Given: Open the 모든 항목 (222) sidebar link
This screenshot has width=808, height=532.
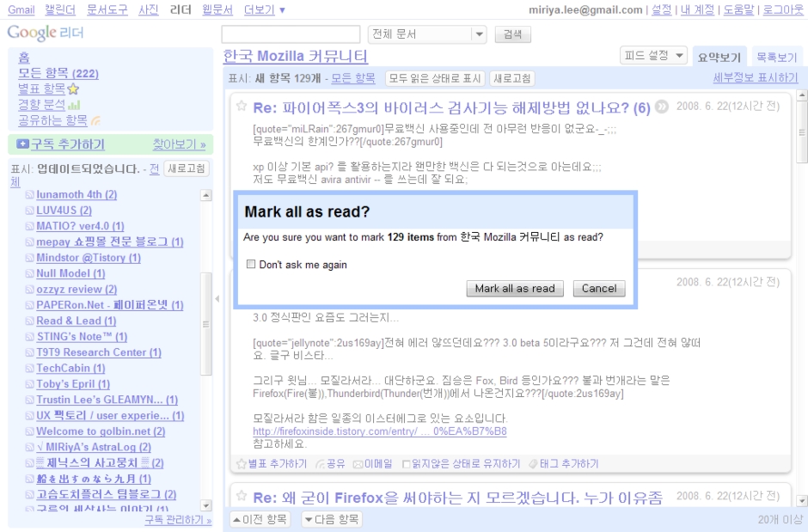Looking at the screenshot, I should point(58,74).
